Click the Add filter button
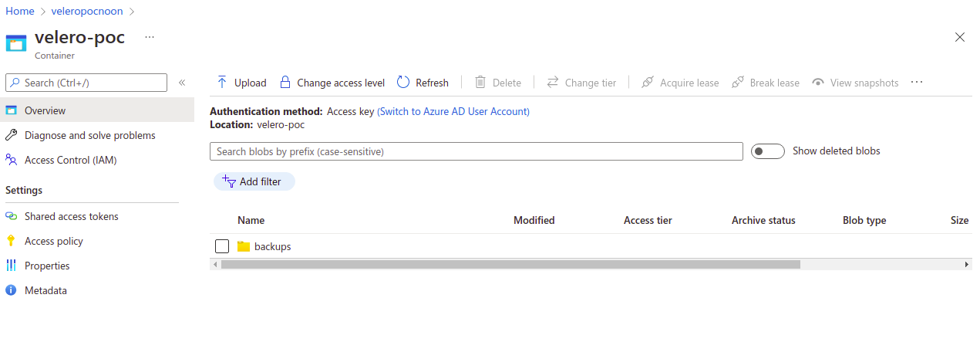Image resolution: width=980 pixels, height=342 pixels. click(254, 181)
